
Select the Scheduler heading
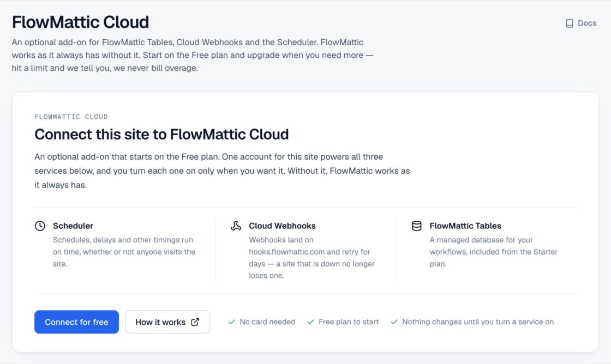(x=73, y=226)
